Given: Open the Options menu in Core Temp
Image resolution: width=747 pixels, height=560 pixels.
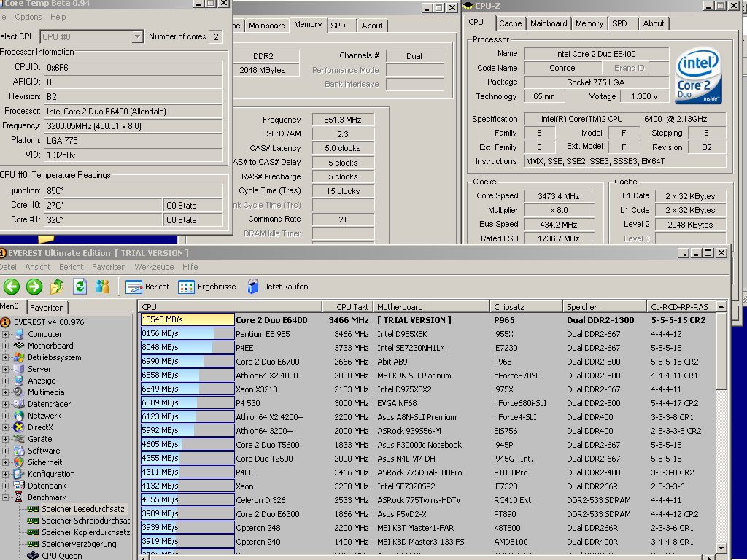Looking at the screenshot, I should [x=28, y=17].
